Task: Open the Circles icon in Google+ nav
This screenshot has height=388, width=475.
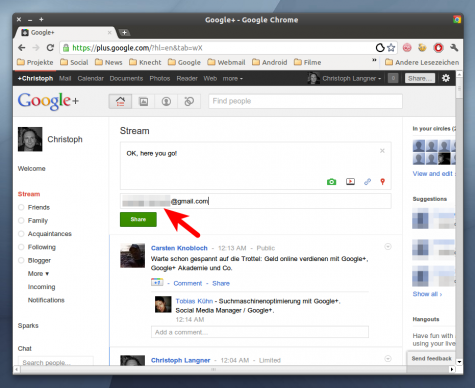Action: 189,101
